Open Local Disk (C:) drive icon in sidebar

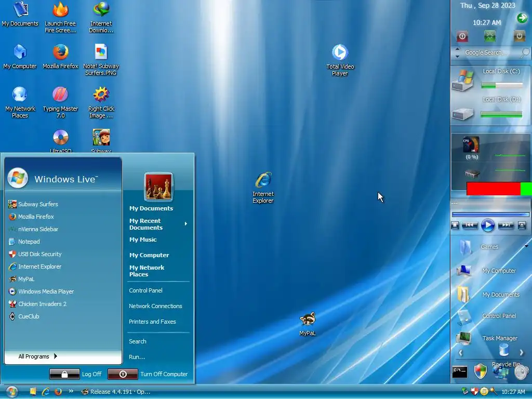462,81
